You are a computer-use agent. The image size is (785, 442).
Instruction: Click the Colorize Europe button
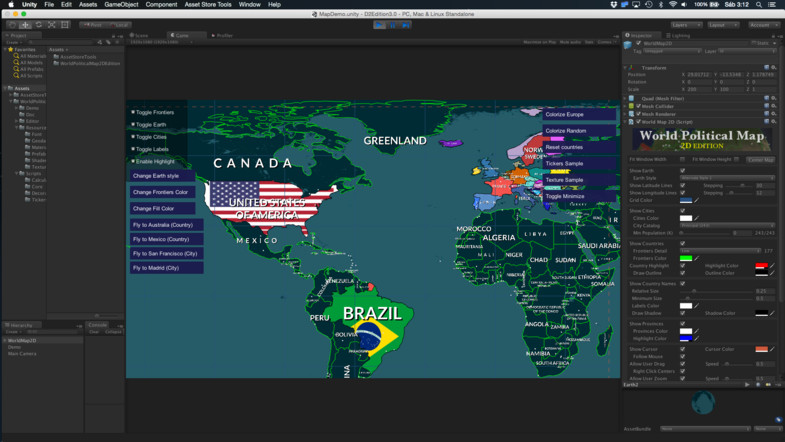[579, 115]
